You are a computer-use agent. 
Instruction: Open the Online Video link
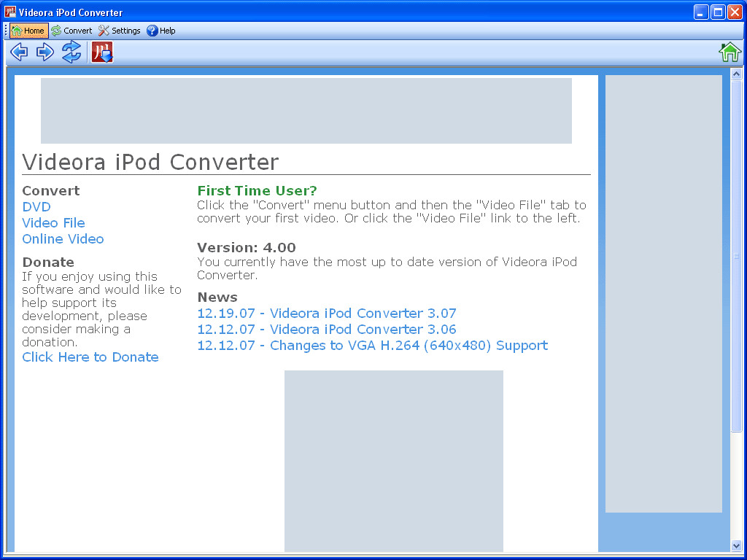63,238
